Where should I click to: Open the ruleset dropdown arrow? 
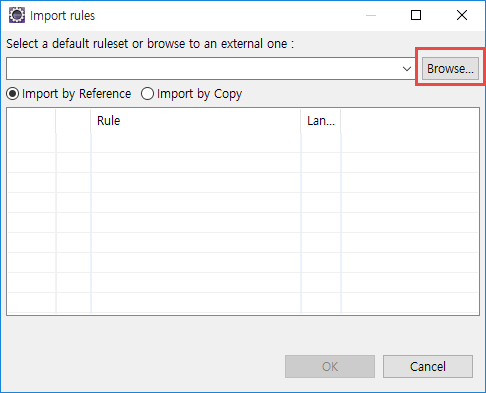point(406,69)
